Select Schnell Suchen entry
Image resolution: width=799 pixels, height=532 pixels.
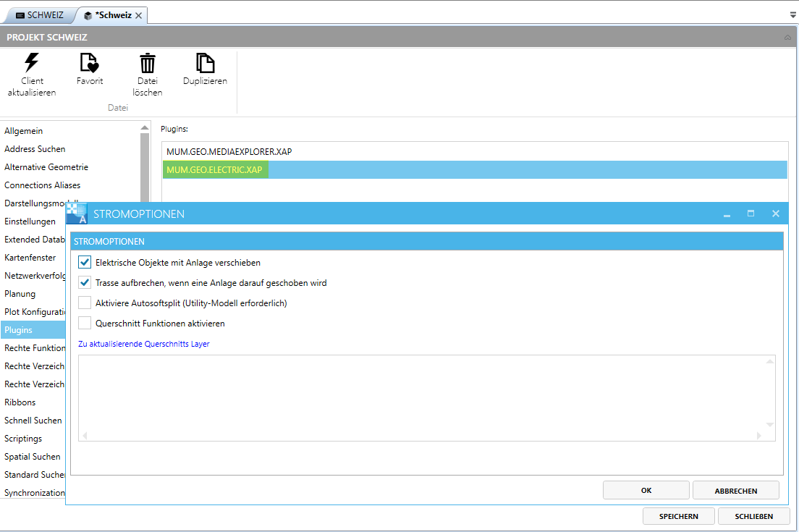[33, 421]
